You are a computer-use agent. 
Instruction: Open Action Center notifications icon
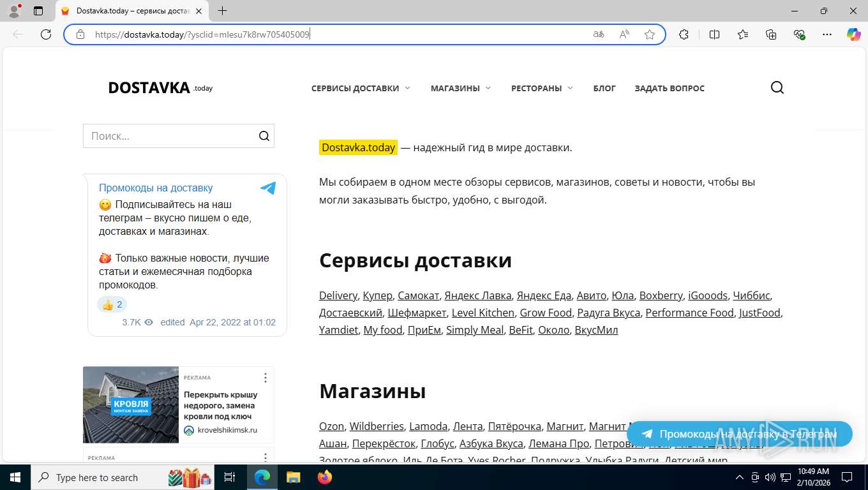[x=847, y=477]
